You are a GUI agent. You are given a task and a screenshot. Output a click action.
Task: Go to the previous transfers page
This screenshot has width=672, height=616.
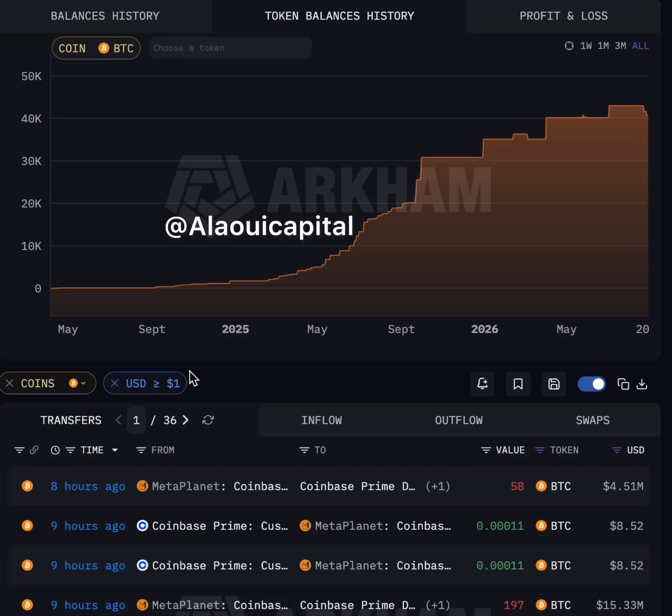(x=118, y=420)
